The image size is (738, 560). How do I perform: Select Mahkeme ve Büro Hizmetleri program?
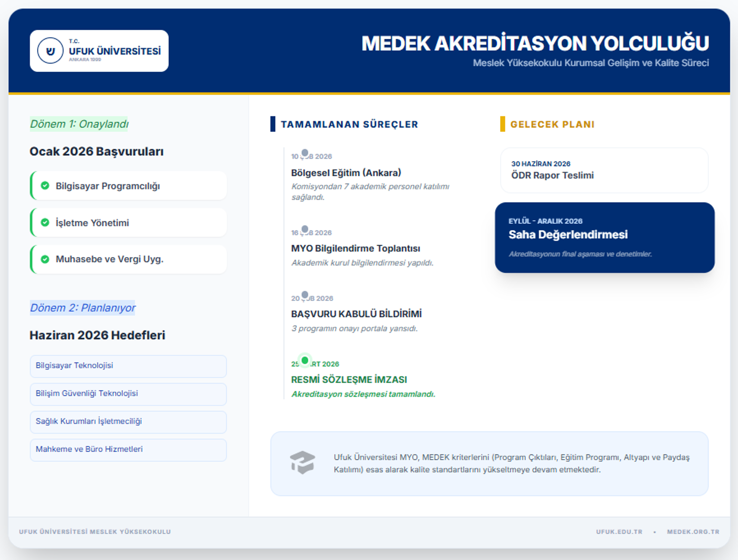click(128, 449)
